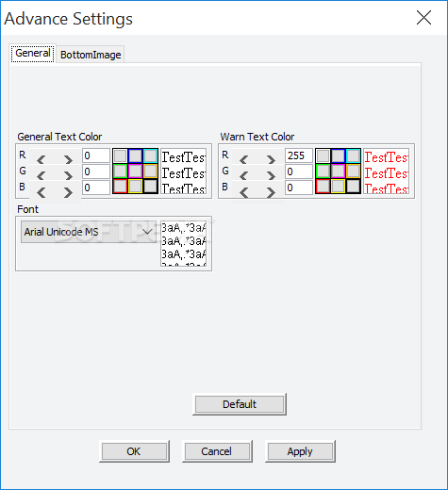Click the Cancel button
This screenshot has width=448, height=490.
217,451
